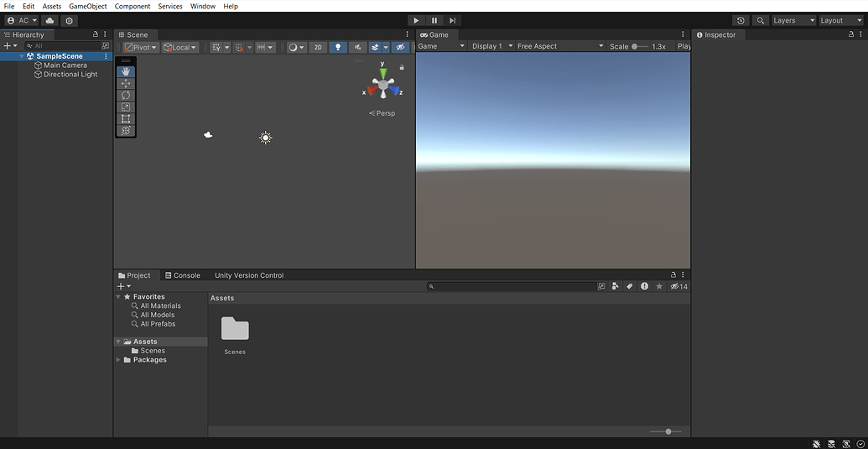Click the cloud services icon
The width and height of the screenshot is (868, 449).
tap(49, 20)
